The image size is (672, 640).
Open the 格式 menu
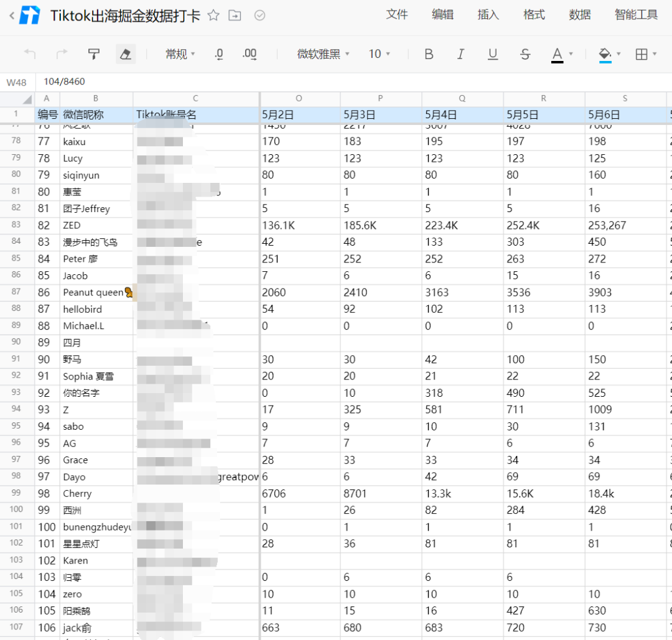(x=534, y=15)
